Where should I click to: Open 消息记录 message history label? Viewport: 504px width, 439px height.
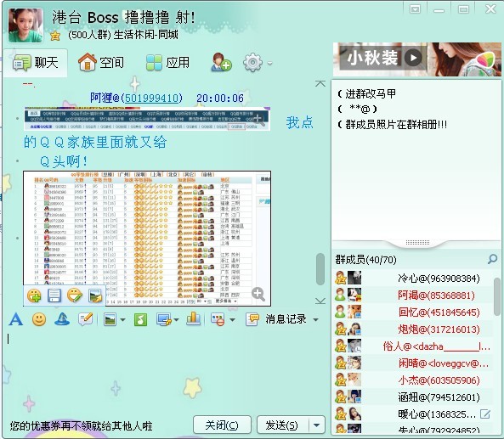(x=286, y=319)
